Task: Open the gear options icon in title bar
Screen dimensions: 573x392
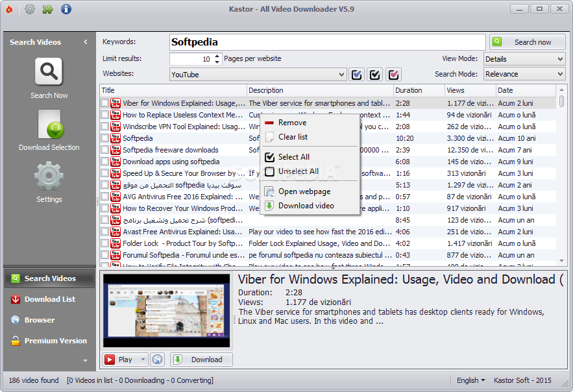Action: (x=30, y=9)
